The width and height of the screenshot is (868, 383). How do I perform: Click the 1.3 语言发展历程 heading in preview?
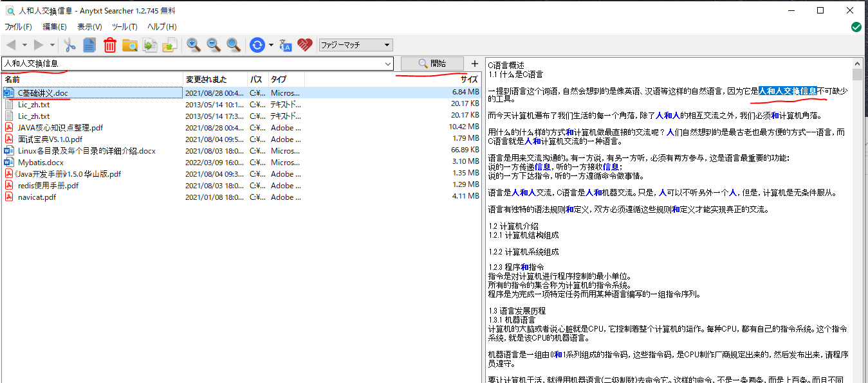pyautogui.click(x=517, y=310)
